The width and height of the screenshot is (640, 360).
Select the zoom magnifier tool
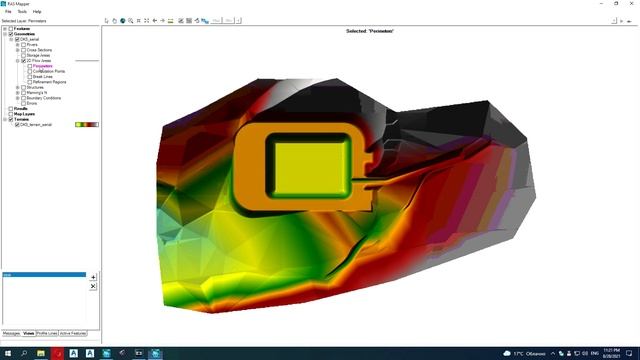point(131,20)
